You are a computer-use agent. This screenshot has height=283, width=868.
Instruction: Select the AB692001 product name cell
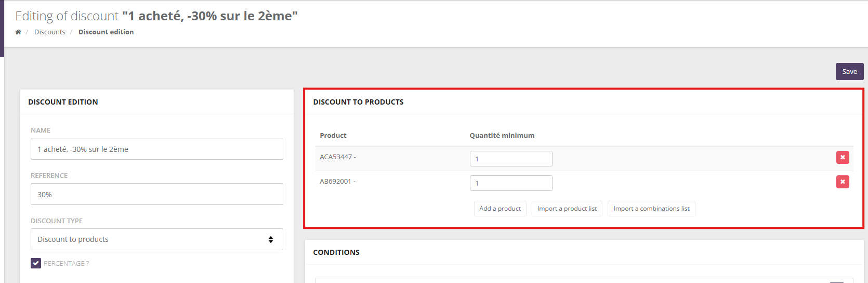[338, 182]
